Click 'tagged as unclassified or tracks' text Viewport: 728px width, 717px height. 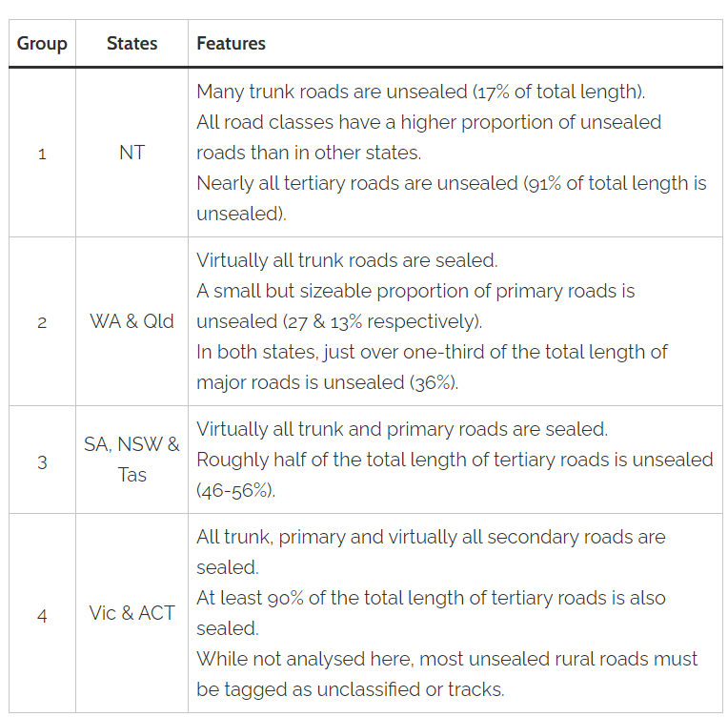pos(364,689)
